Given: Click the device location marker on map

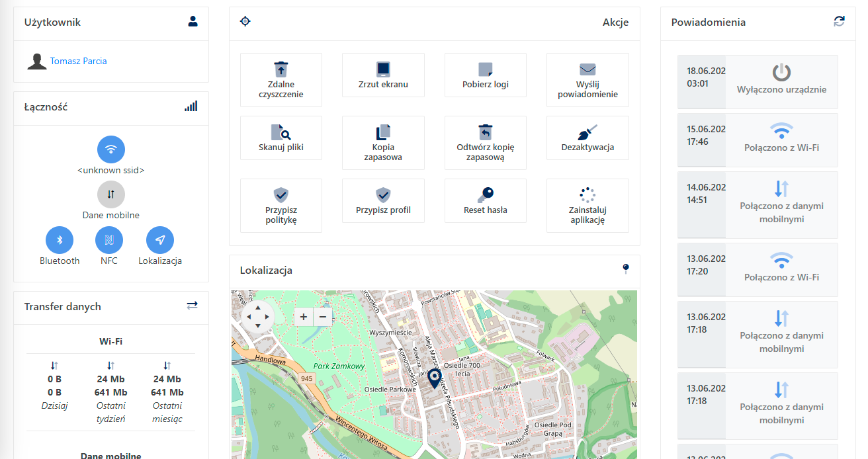Looking at the screenshot, I should click(x=435, y=378).
